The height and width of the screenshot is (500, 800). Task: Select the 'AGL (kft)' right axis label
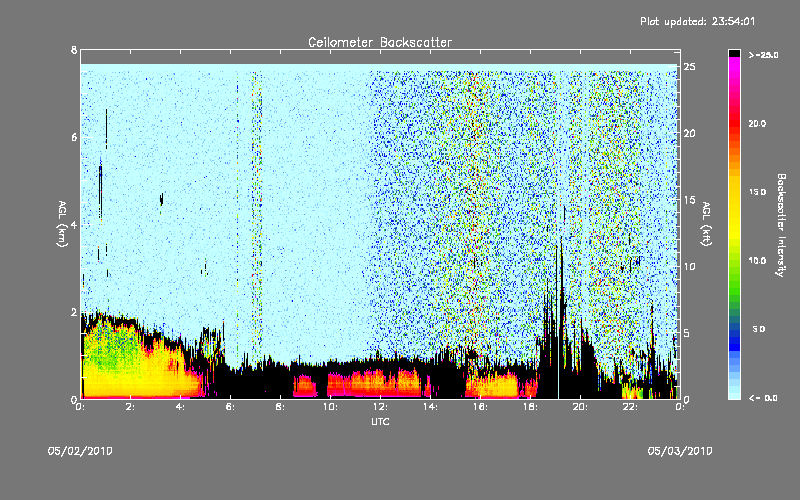[x=706, y=224]
